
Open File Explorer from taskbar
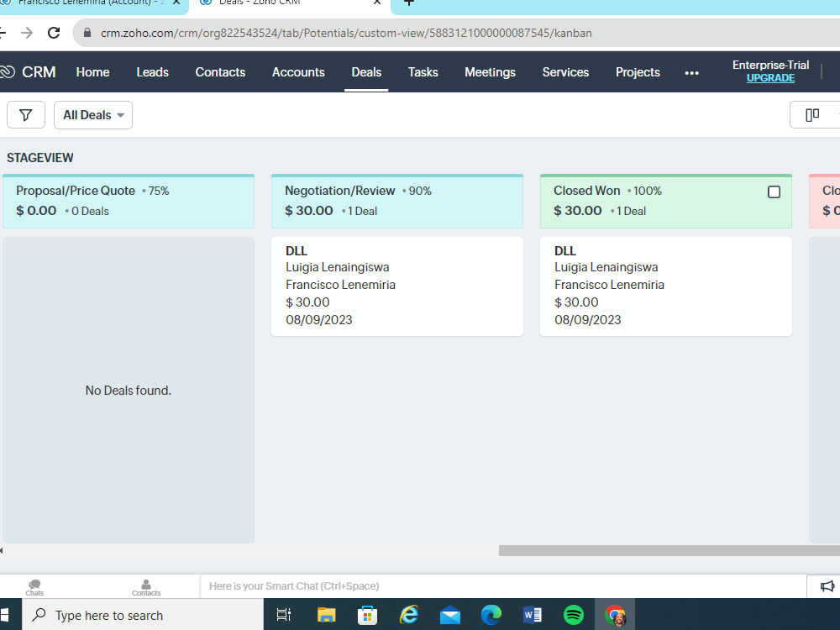(326, 615)
